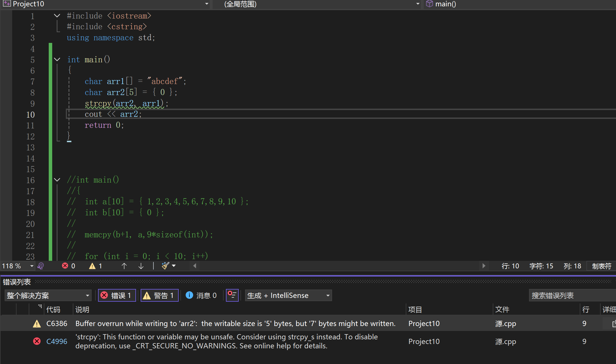Open the 生成 + IntelliSense dropdown
The image size is (616, 364).
click(288, 295)
